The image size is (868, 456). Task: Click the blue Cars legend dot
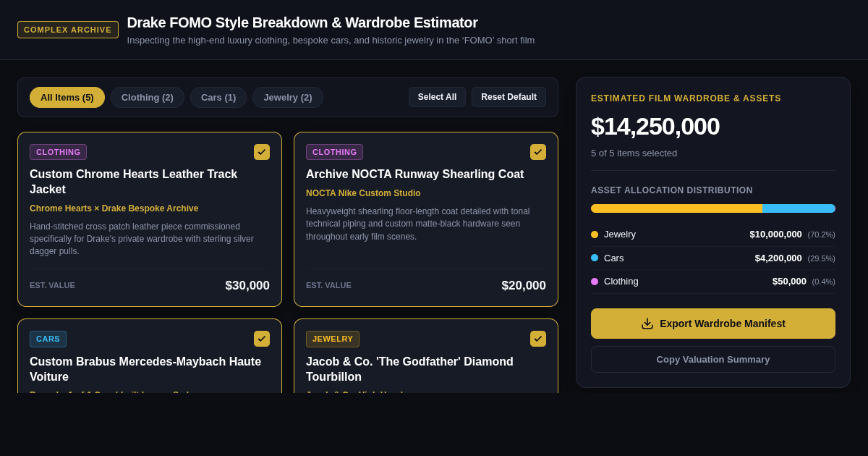595,258
